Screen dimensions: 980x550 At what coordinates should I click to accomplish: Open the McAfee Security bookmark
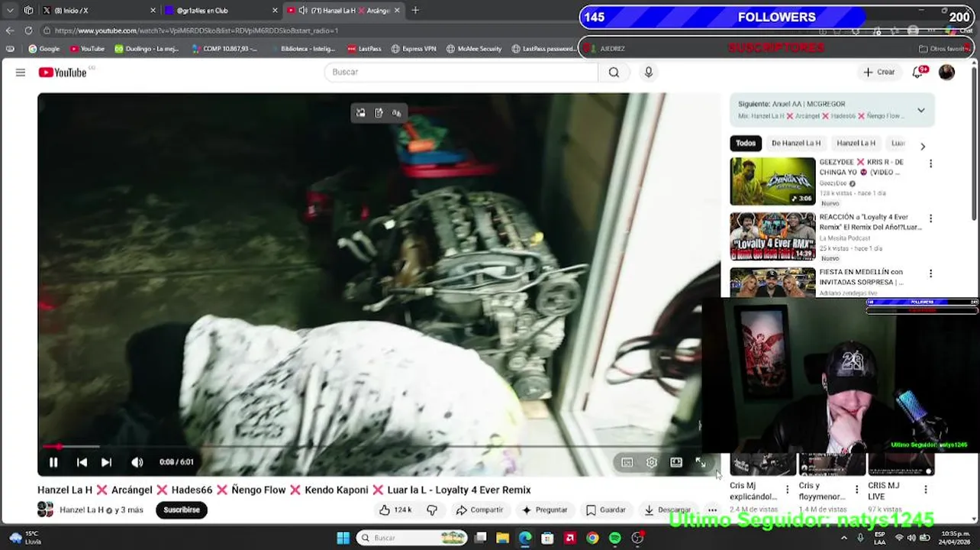(x=474, y=49)
